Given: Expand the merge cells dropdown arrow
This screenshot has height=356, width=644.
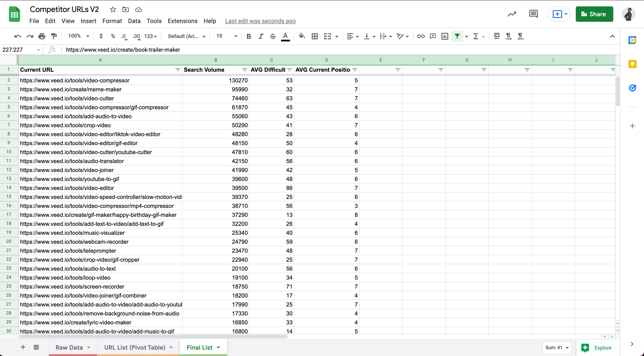Looking at the screenshot, I should (337, 36).
